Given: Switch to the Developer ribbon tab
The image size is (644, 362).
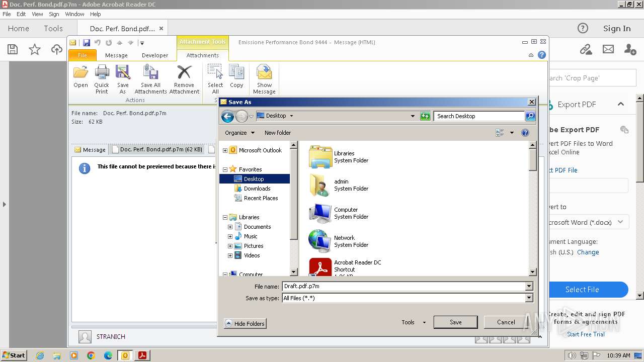Looking at the screenshot, I should [155, 55].
